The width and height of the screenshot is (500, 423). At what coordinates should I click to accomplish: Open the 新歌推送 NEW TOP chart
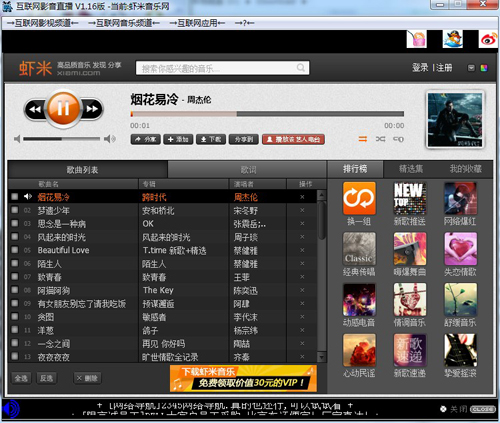point(410,198)
